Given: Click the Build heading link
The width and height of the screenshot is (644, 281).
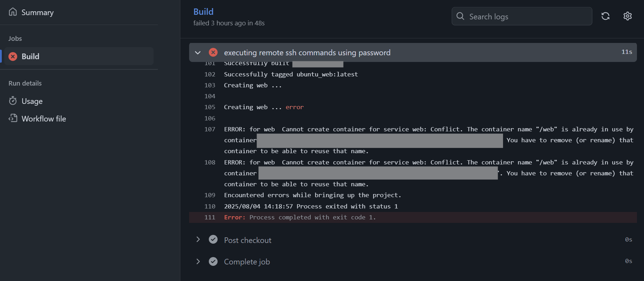Looking at the screenshot, I should [x=203, y=12].
